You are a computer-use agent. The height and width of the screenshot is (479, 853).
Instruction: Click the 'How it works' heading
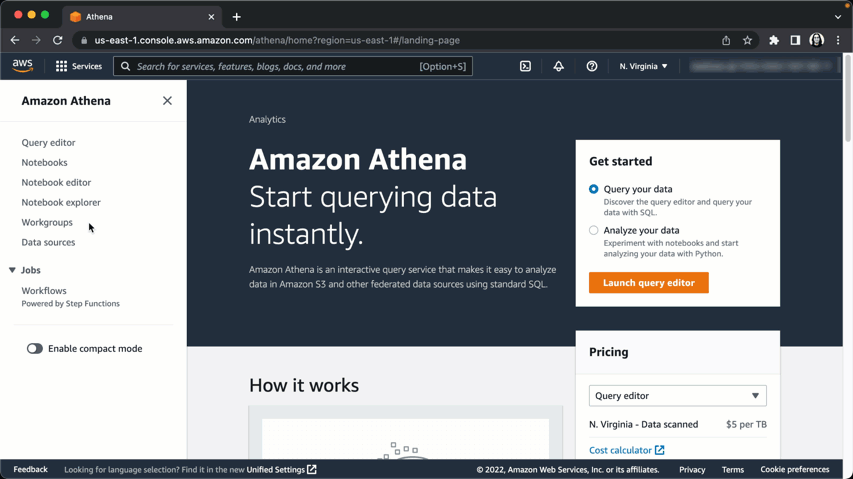pos(304,385)
